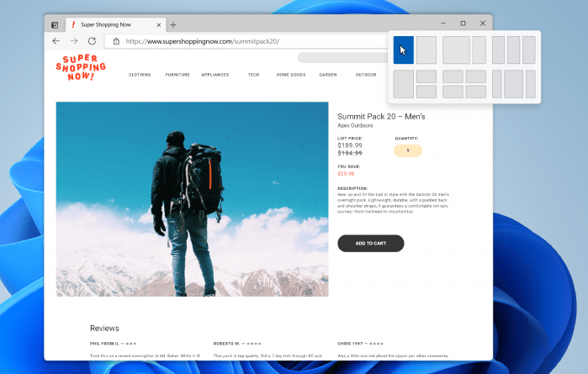Click the product description paragraph
Screen dimensions: 588x374
click(393, 203)
